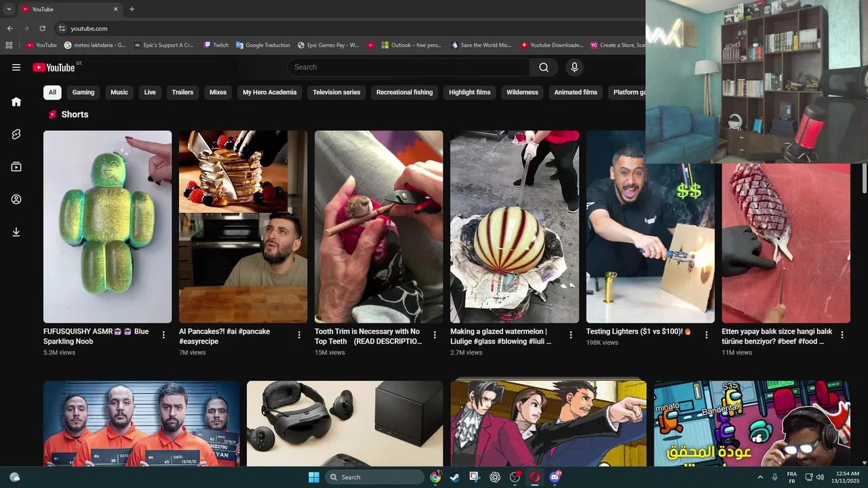
Task: Open the Twitch bookmark
Action: click(216, 45)
